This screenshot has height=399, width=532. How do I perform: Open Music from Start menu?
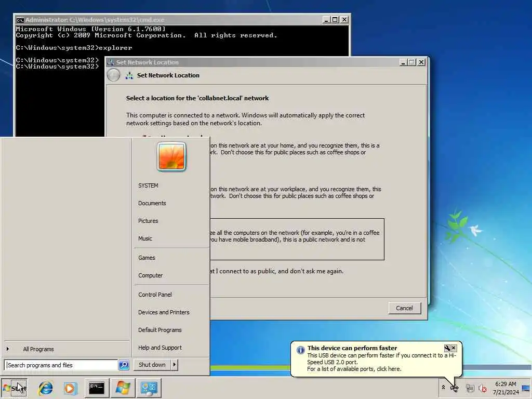point(145,238)
